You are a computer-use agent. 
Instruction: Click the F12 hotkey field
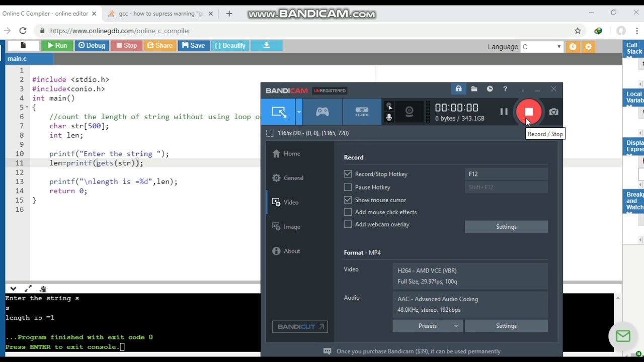pos(506,174)
